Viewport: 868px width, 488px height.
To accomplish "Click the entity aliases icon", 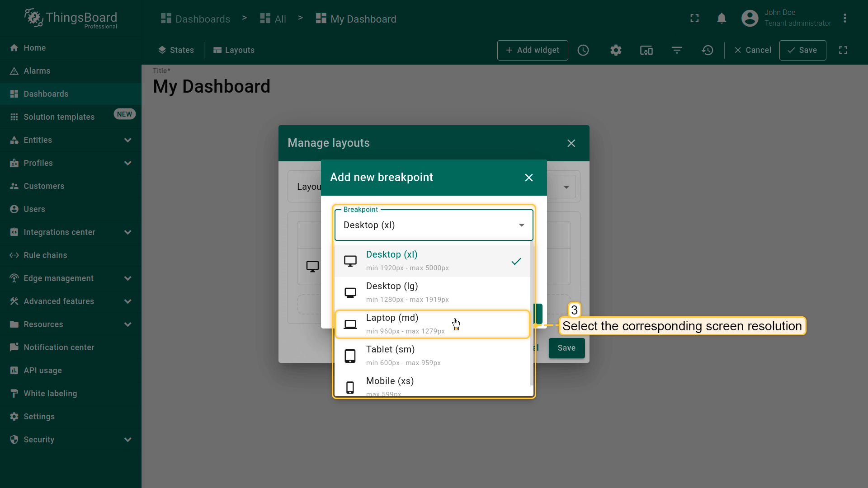I will pos(646,50).
